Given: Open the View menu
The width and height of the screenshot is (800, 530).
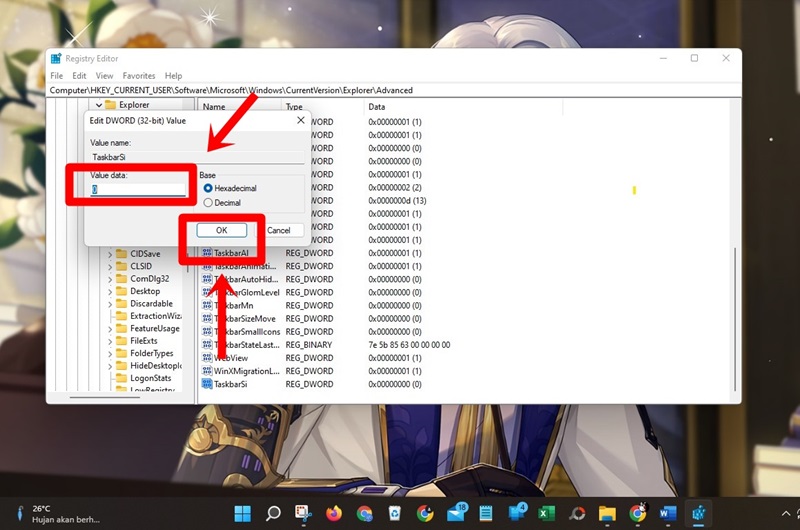Looking at the screenshot, I should point(105,75).
